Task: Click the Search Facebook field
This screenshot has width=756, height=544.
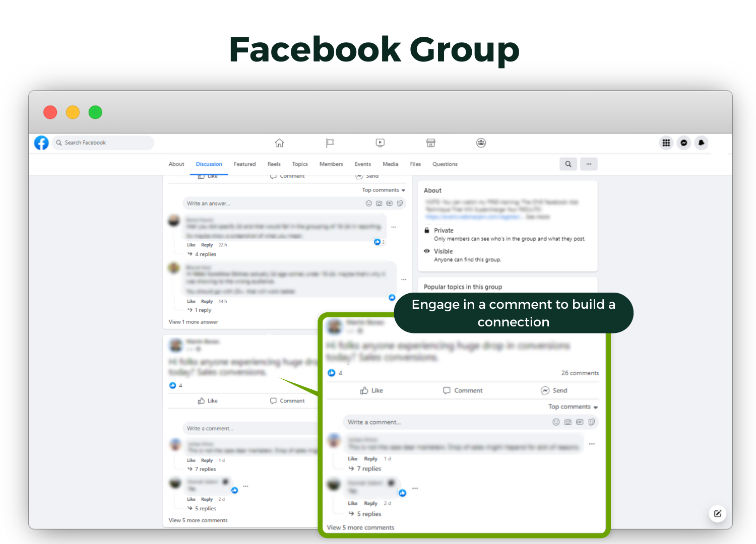Action: point(103,143)
